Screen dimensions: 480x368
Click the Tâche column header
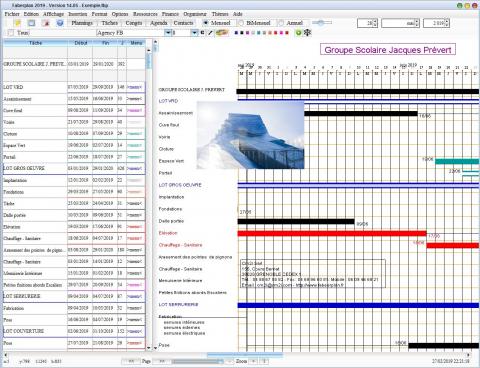[x=35, y=43]
